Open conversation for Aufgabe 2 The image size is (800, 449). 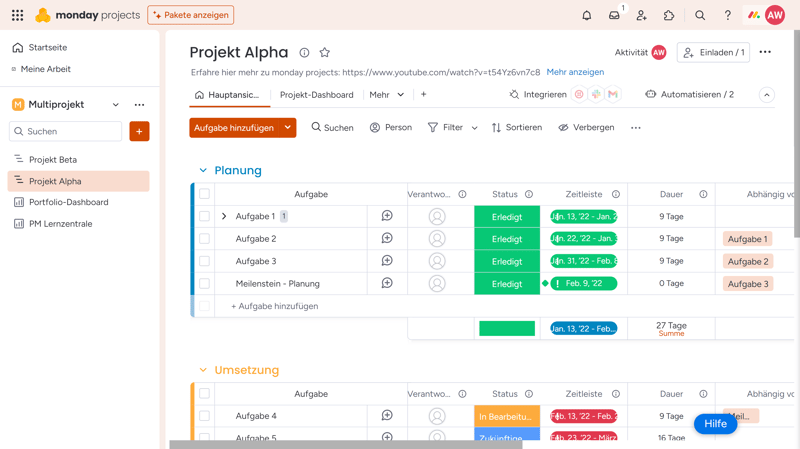387,239
